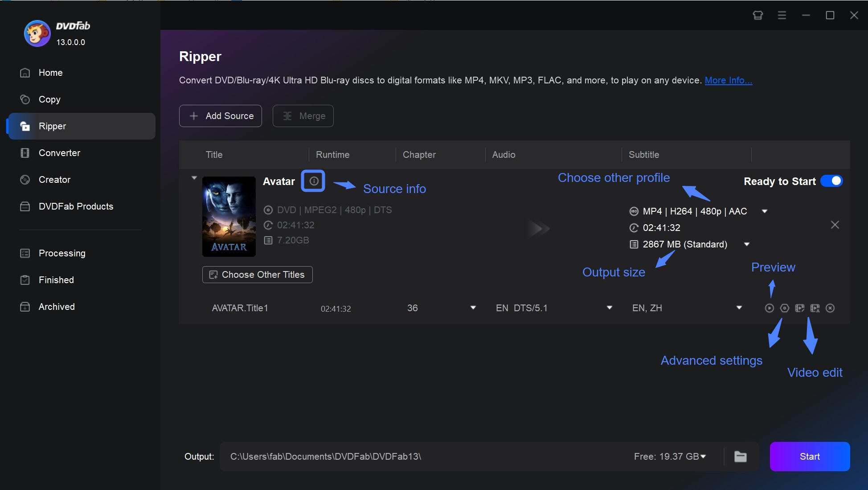The width and height of the screenshot is (868, 490).
Task: Expand the Subtitle dropdown for AVATAR.Title1
Action: 740,308
